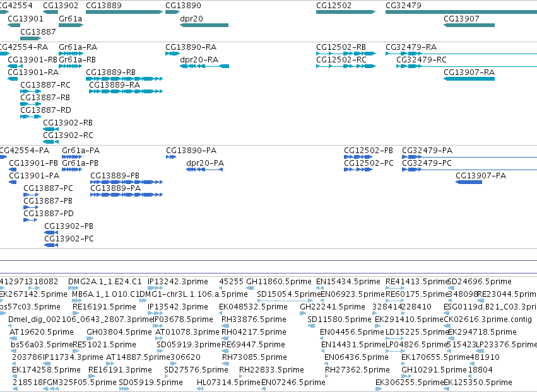Click the AT19620.5prime EST label
Image resolution: width=537 pixels, height=392 pixels.
[42, 331]
